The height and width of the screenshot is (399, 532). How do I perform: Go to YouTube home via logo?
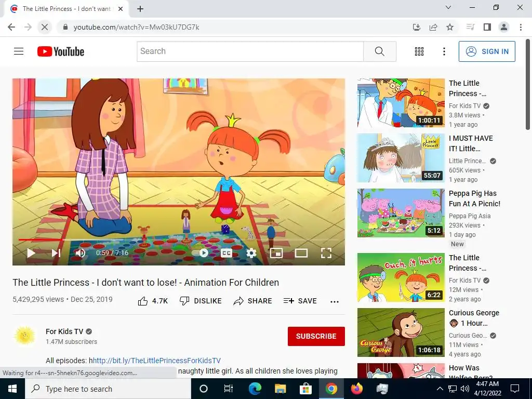coord(61,51)
